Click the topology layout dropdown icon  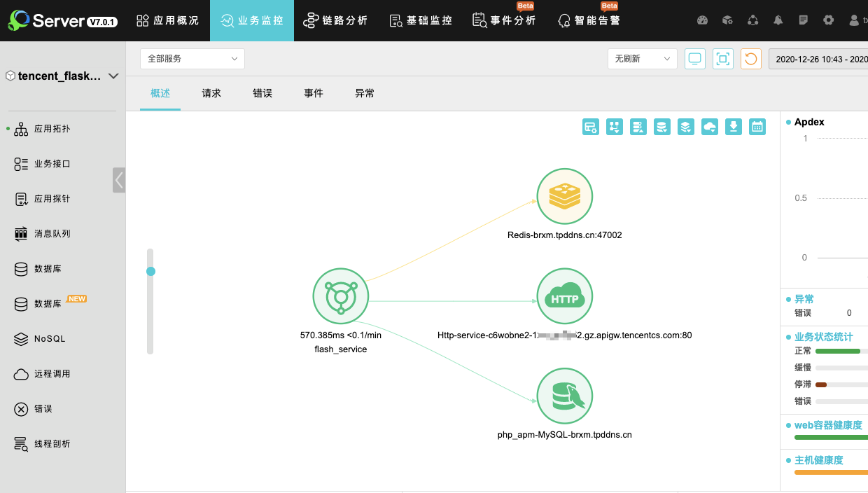click(615, 127)
